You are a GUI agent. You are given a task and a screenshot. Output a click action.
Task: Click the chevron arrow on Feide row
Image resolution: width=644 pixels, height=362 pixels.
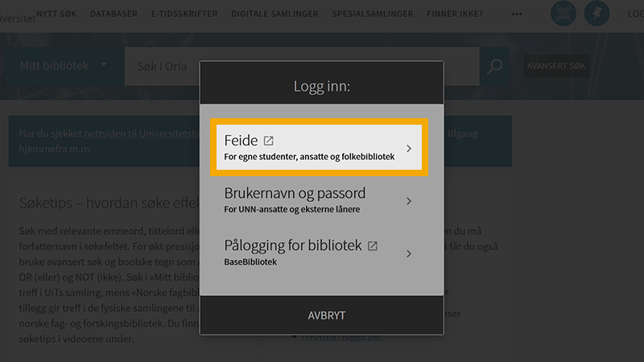point(409,149)
